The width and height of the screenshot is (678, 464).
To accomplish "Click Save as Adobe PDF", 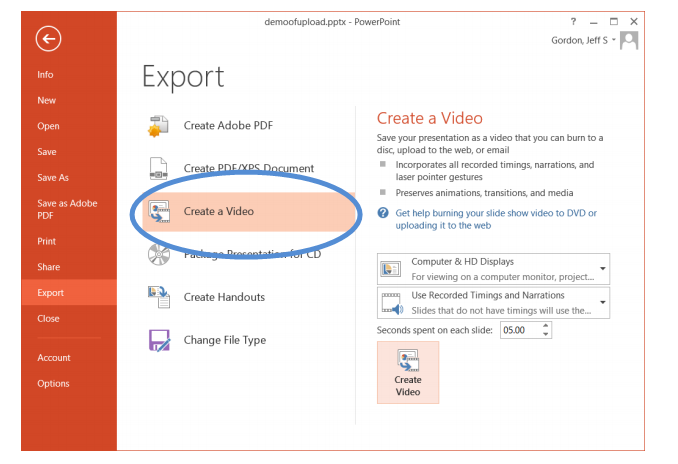I will pyautogui.click(x=67, y=209).
